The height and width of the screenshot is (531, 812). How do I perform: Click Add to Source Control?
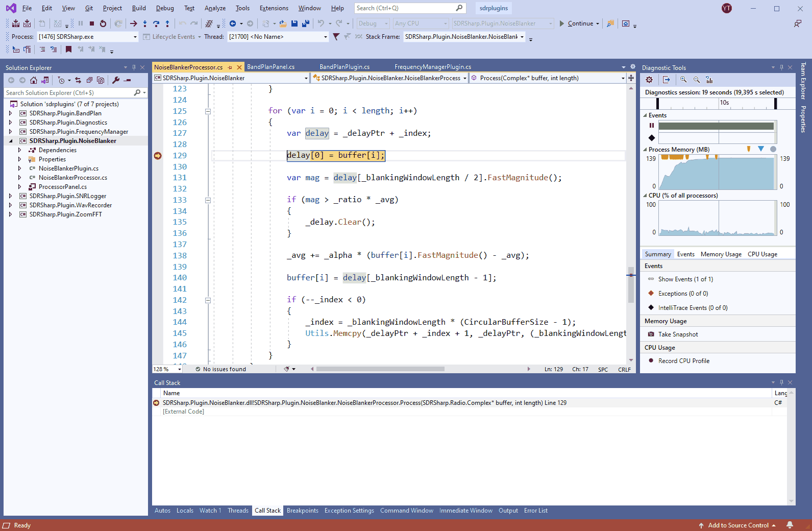738,525
